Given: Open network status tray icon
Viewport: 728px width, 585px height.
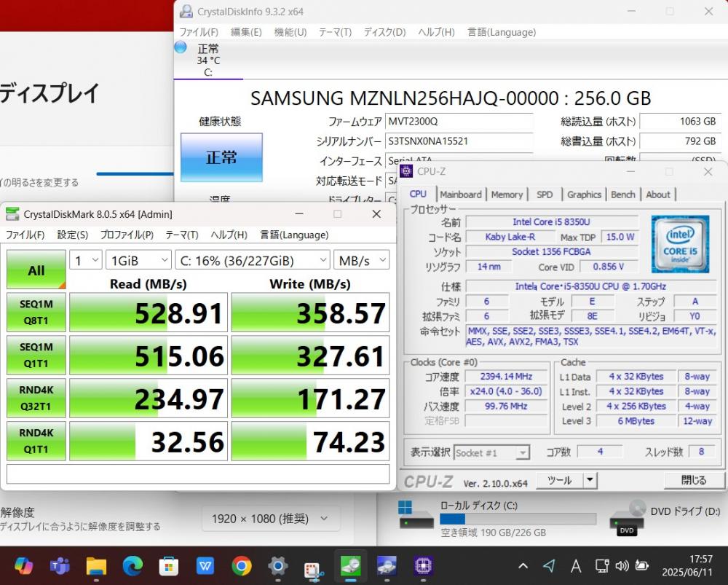Looking at the screenshot, I should pyautogui.click(x=602, y=565).
